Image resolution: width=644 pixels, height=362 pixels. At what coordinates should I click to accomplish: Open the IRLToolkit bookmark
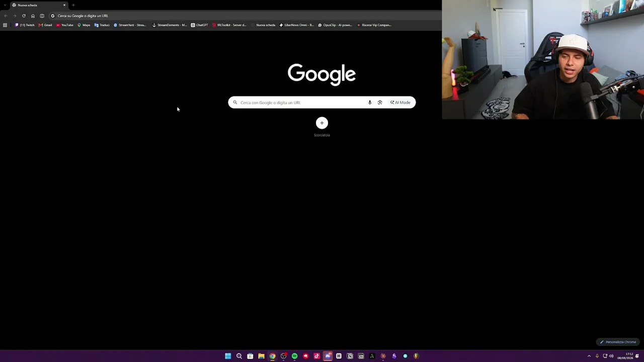pyautogui.click(x=229, y=25)
